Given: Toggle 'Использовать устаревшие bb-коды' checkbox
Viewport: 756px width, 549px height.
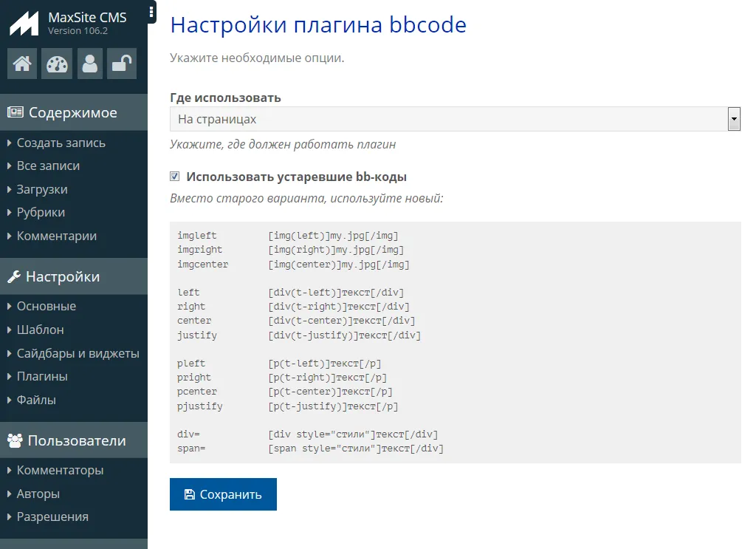Looking at the screenshot, I should pyautogui.click(x=175, y=177).
